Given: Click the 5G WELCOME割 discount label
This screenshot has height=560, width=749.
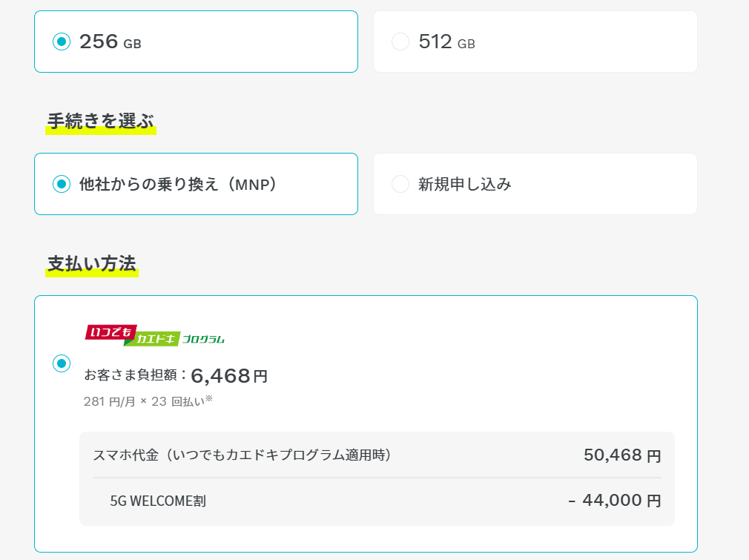Looking at the screenshot, I should pos(158,501).
